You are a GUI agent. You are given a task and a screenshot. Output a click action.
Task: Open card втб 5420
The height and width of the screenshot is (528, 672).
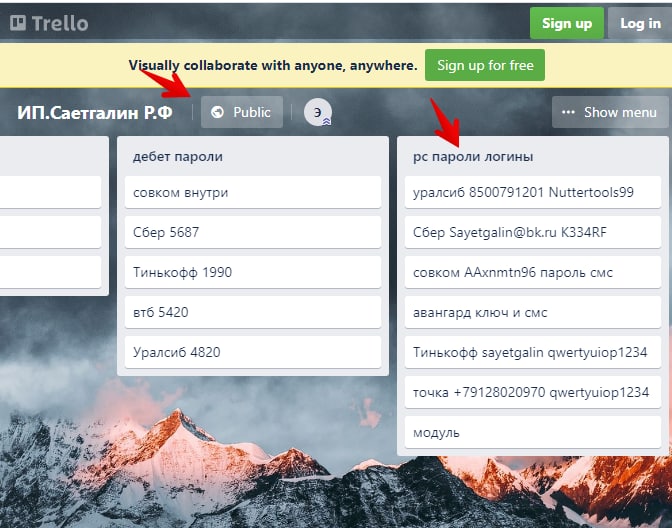coord(253,312)
